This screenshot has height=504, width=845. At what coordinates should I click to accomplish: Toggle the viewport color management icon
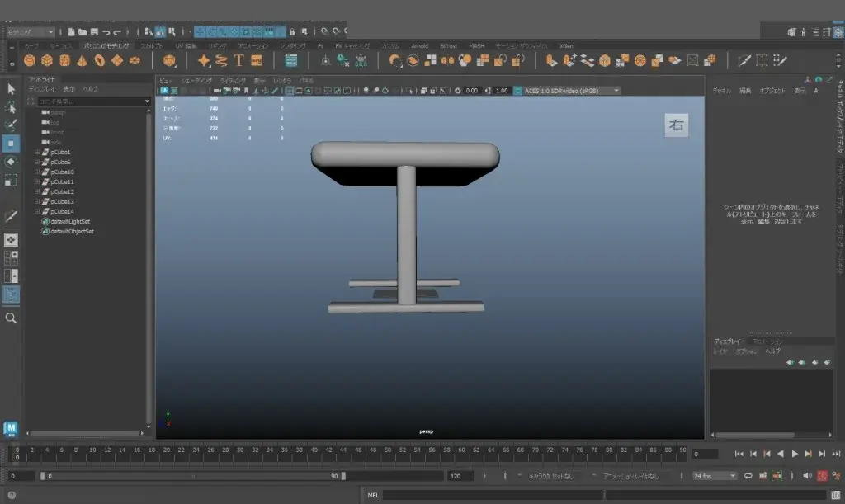coord(518,91)
